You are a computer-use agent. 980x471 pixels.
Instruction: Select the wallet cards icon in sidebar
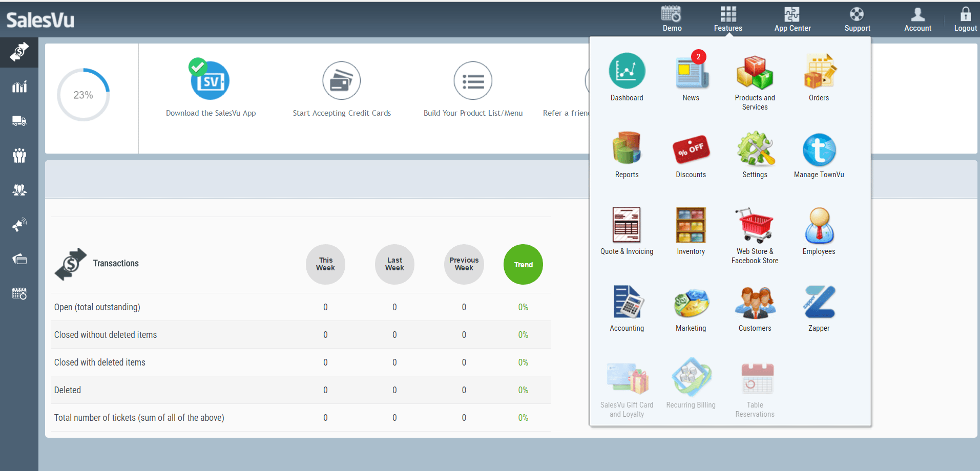point(19,259)
